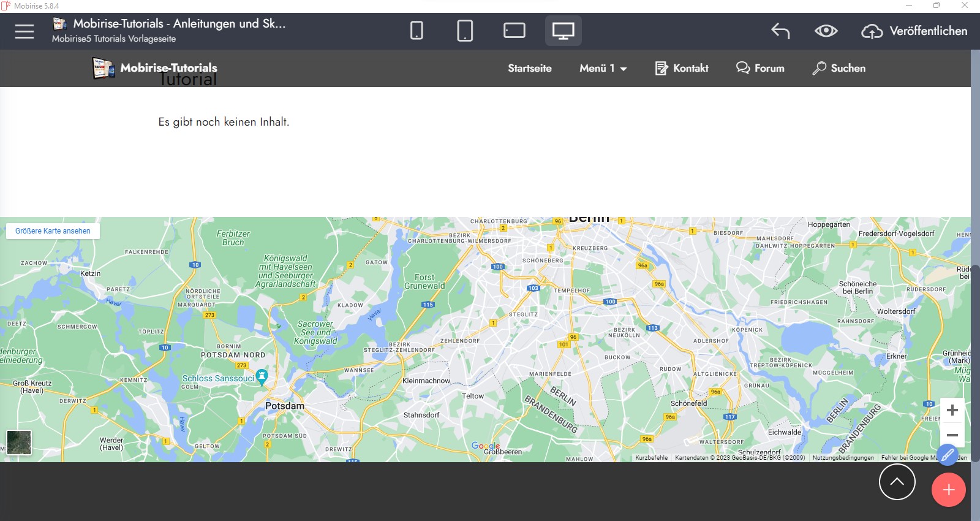Switch to mobile phone preview
Screen dimensions: 980x521
point(417,31)
